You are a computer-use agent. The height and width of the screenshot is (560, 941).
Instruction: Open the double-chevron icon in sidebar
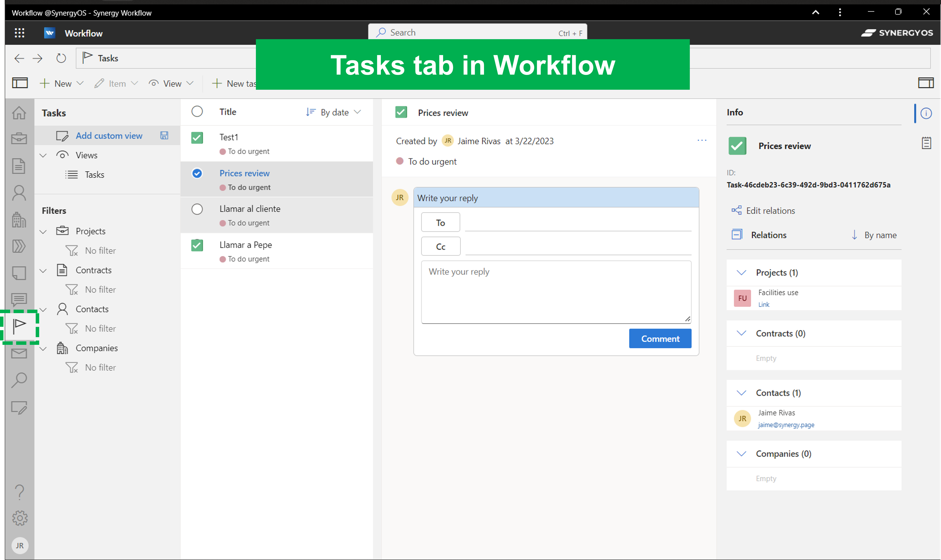[19, 246]
